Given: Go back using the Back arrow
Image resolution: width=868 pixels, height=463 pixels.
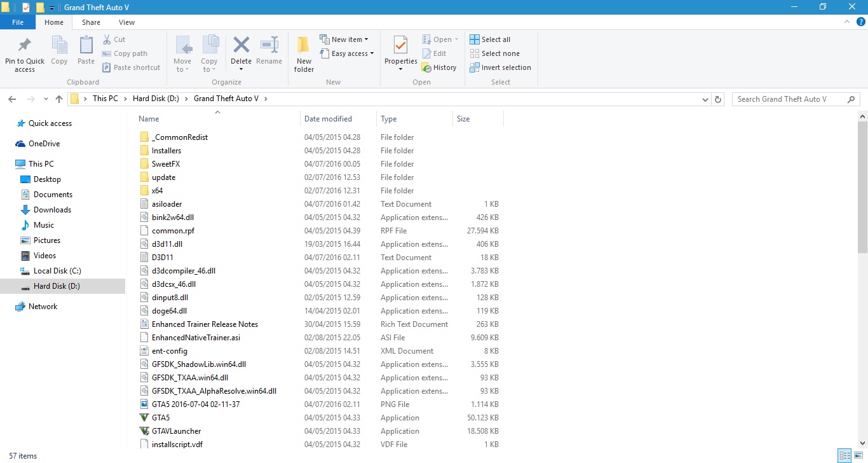Looking at the screenshot, I should click(x=12, y=99).
